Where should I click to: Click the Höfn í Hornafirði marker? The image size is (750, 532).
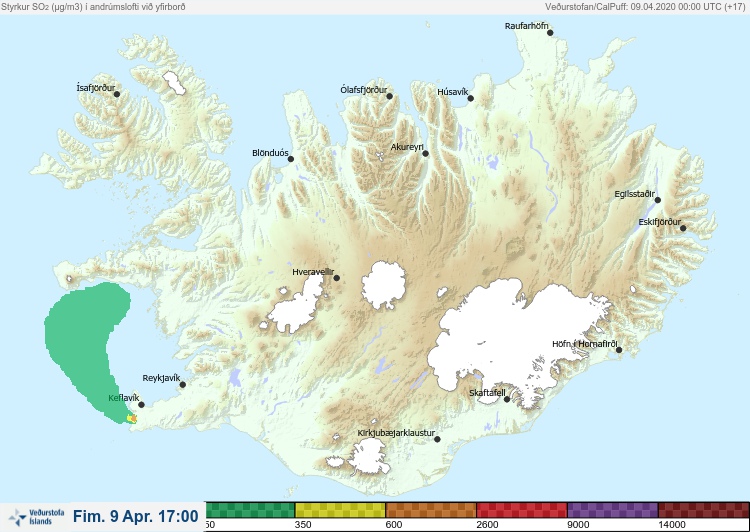pos(618,350)
